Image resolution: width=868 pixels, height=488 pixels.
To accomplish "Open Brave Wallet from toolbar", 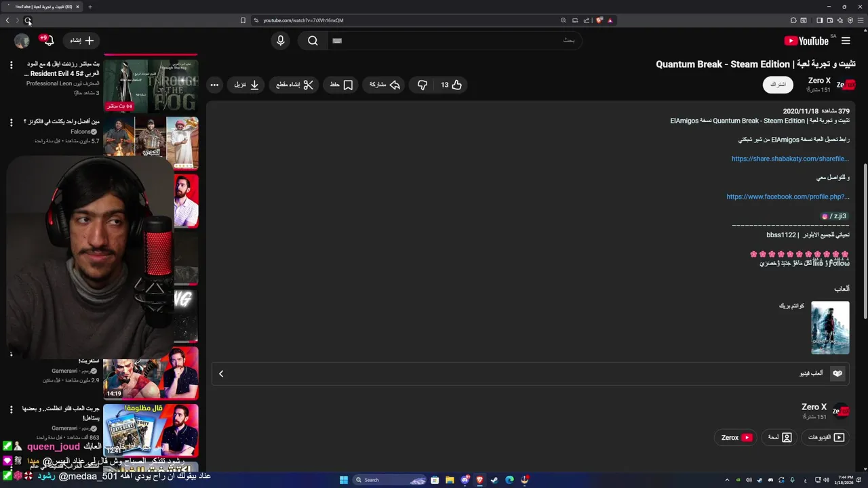I will [829, 20].
